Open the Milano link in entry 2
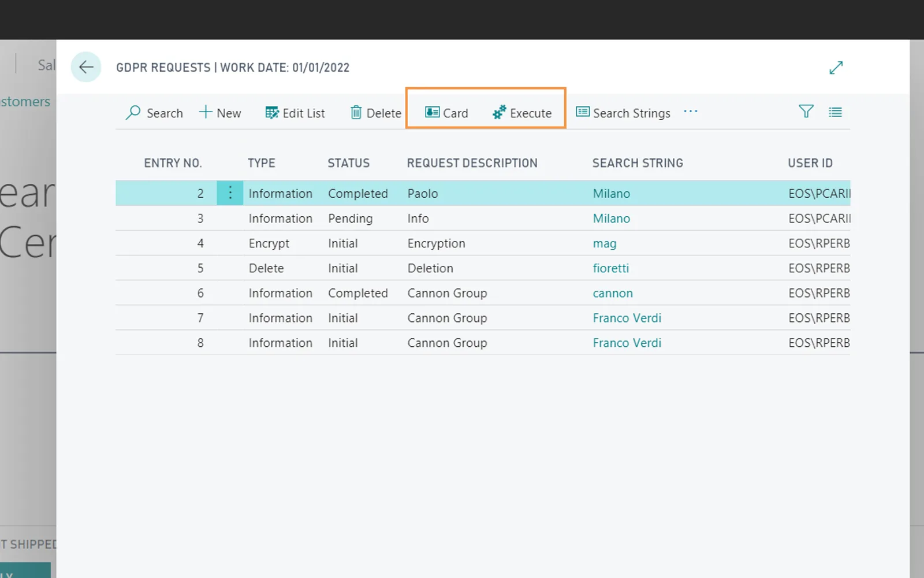924x578 pixels. click(x=612, y=194)
